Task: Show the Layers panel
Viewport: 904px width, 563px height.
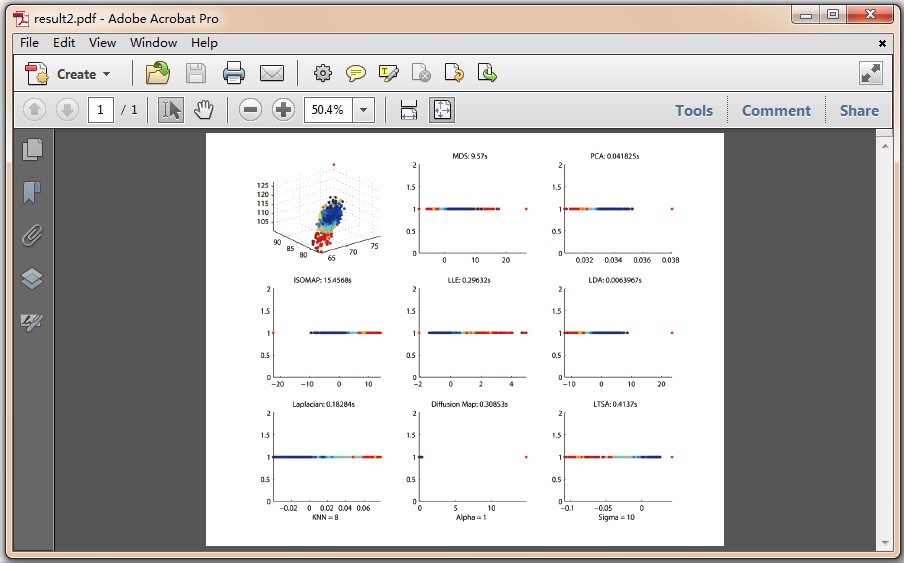Action: coord(33,279)
